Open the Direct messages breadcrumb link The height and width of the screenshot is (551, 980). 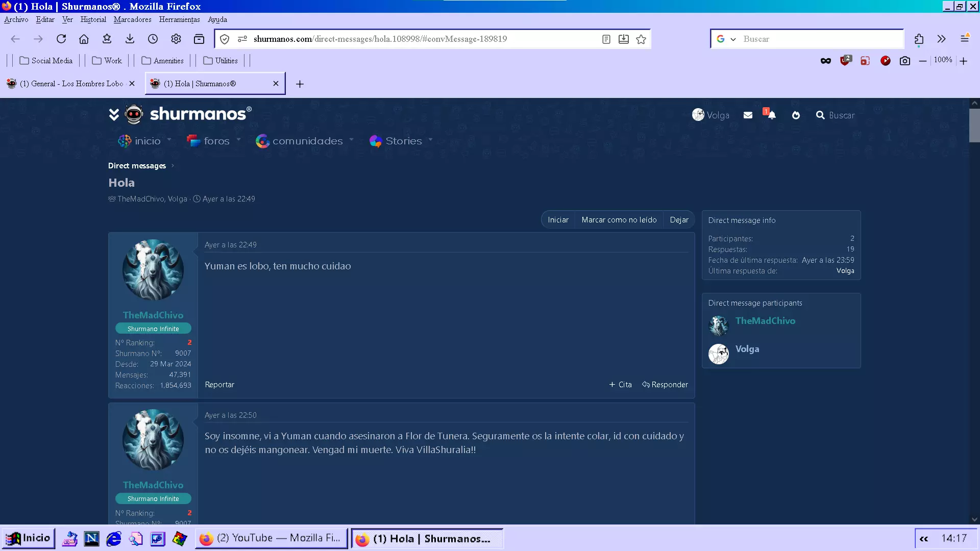(137, 166)
